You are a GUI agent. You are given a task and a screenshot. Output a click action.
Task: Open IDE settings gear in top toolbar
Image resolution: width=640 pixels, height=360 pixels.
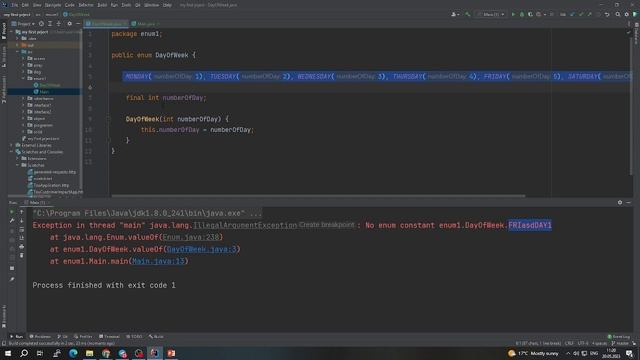pyautogui.click(x=627, y=14)
